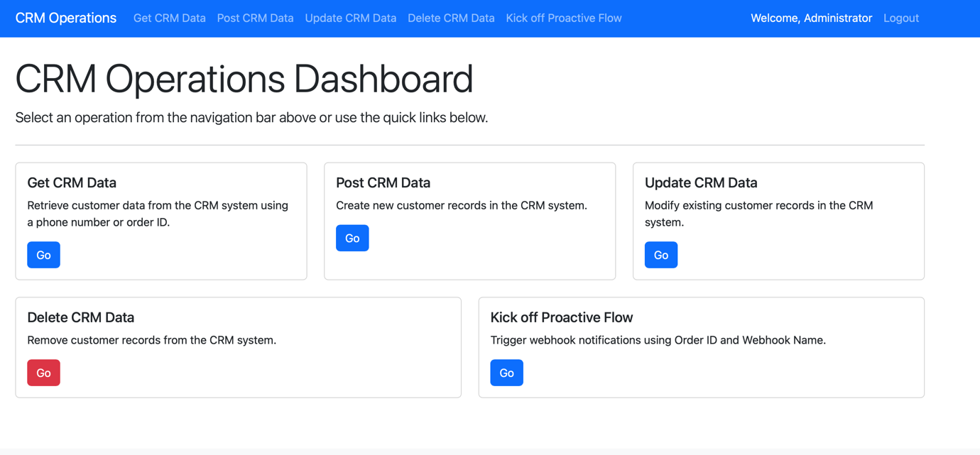Click the Delete CRM Data card heading

(80, 317)
